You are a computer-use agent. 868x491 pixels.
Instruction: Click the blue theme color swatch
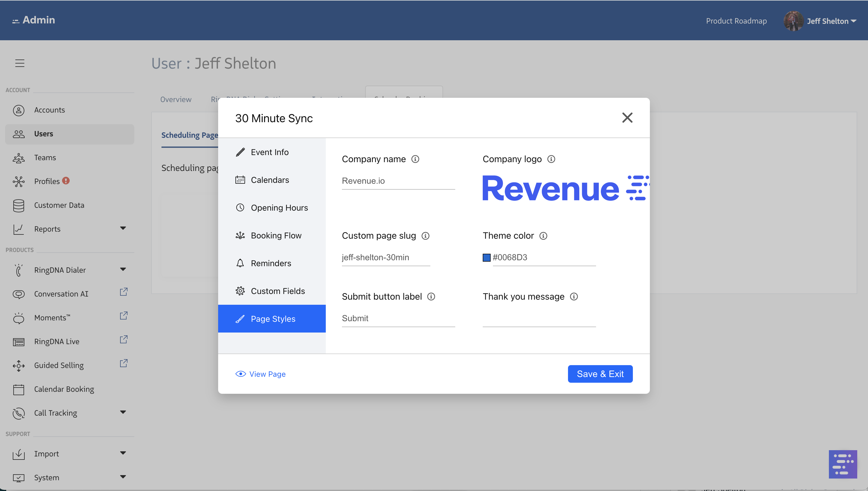tap(486, 258)
